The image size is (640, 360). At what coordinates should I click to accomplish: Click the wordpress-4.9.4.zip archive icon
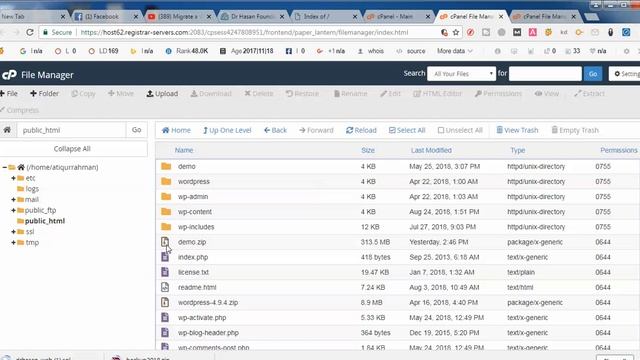click(165, 302)
